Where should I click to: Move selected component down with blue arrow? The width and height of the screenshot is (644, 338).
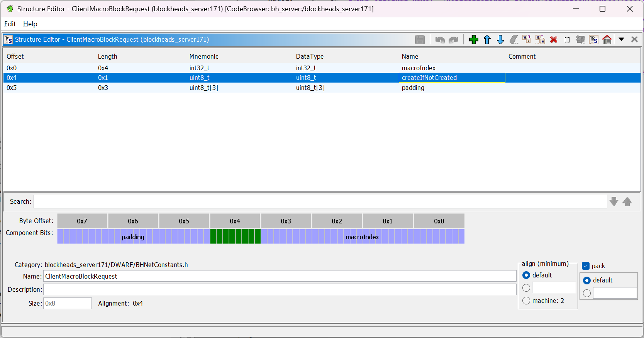[500, 39]
